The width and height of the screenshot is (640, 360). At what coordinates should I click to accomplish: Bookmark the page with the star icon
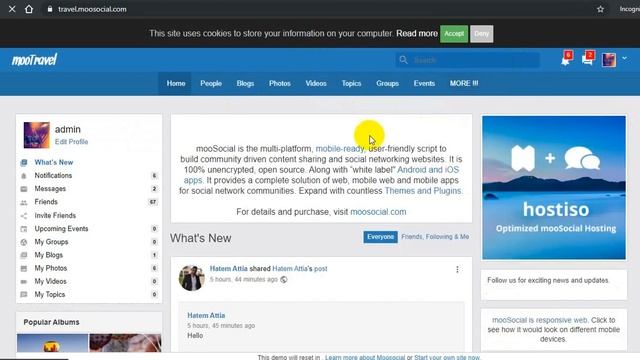[600, 9]
